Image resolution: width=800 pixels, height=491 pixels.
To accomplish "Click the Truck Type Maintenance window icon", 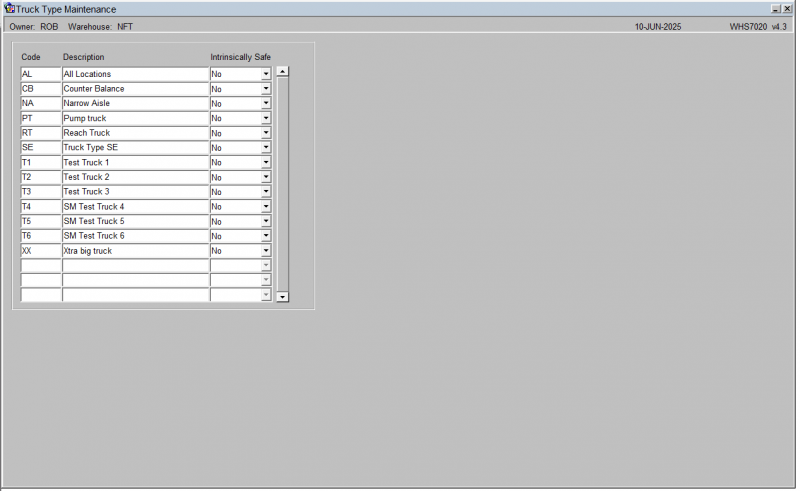I will pyautogui.click(x=9, y=8).
